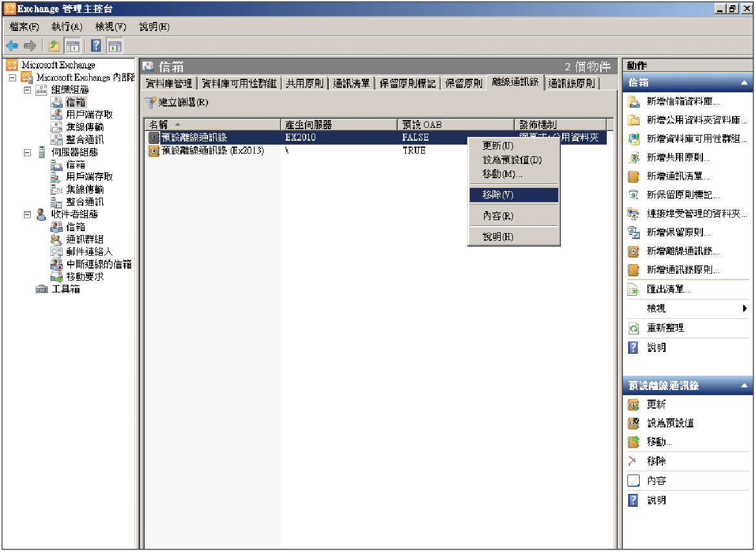This screenshot has height=552, width=756.
Task: Collapse the Microsoft Exchange 內部部署 tree node
Action: (x=13, y=77)
